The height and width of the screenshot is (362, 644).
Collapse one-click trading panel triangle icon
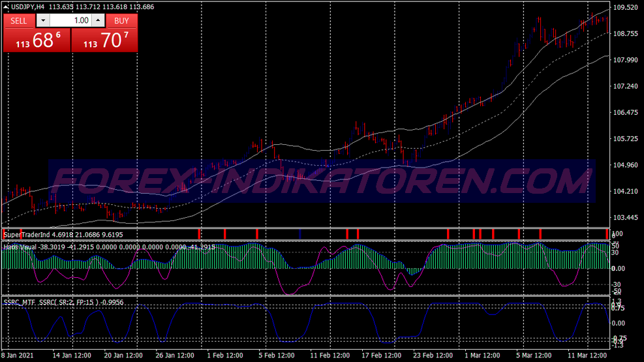[x=6, y=7]
